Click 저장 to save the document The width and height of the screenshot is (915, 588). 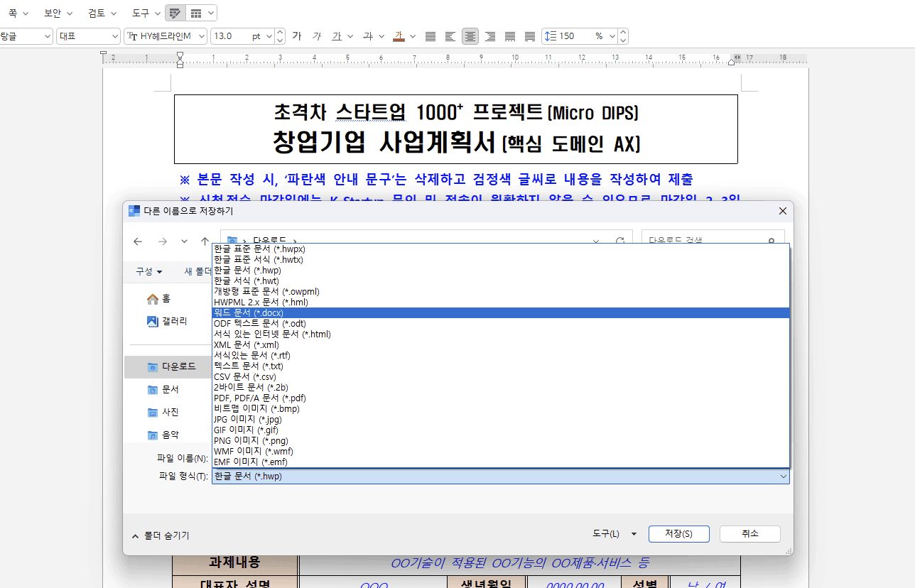678,534
